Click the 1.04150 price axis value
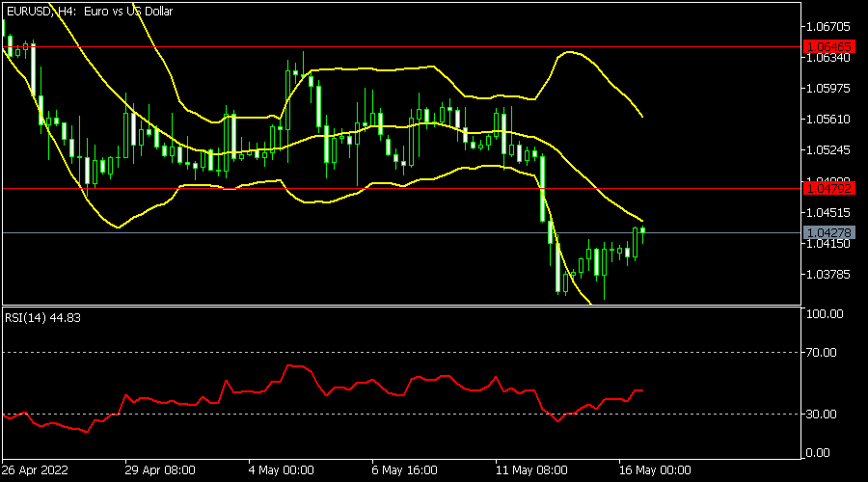 (828, 244)
